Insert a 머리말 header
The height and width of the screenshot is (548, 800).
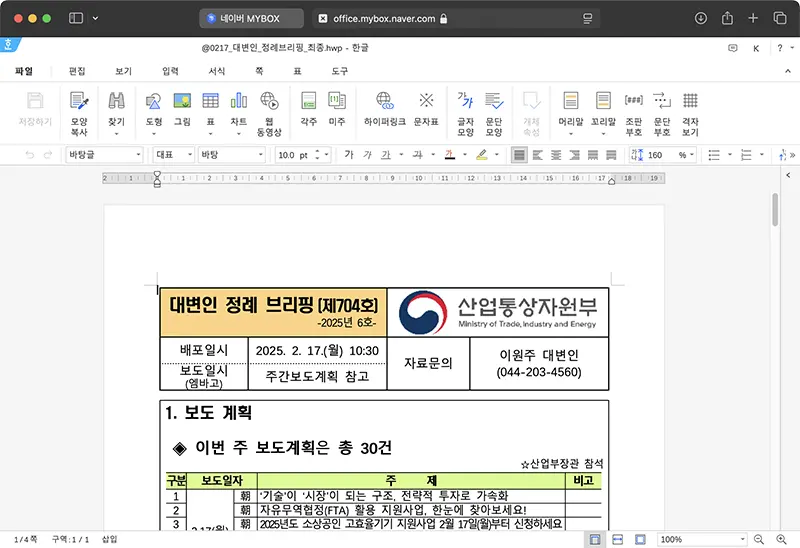[571, 113]
